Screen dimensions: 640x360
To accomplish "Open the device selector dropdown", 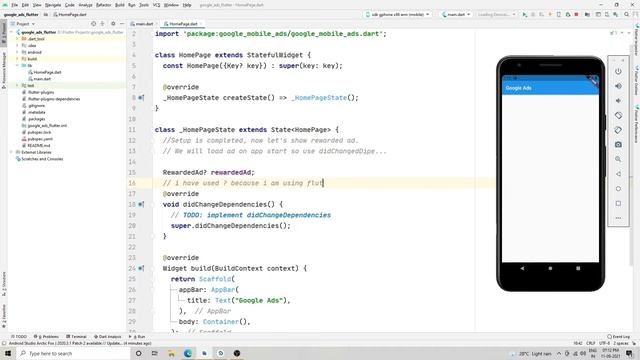I will click(x=398, y=15).
